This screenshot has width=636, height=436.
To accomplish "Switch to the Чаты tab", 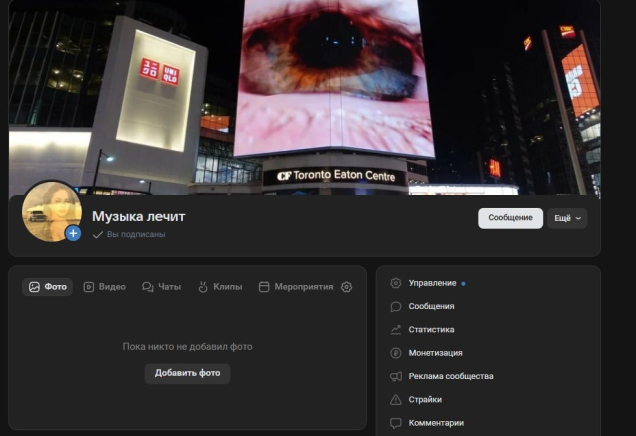I will [161, 287].
